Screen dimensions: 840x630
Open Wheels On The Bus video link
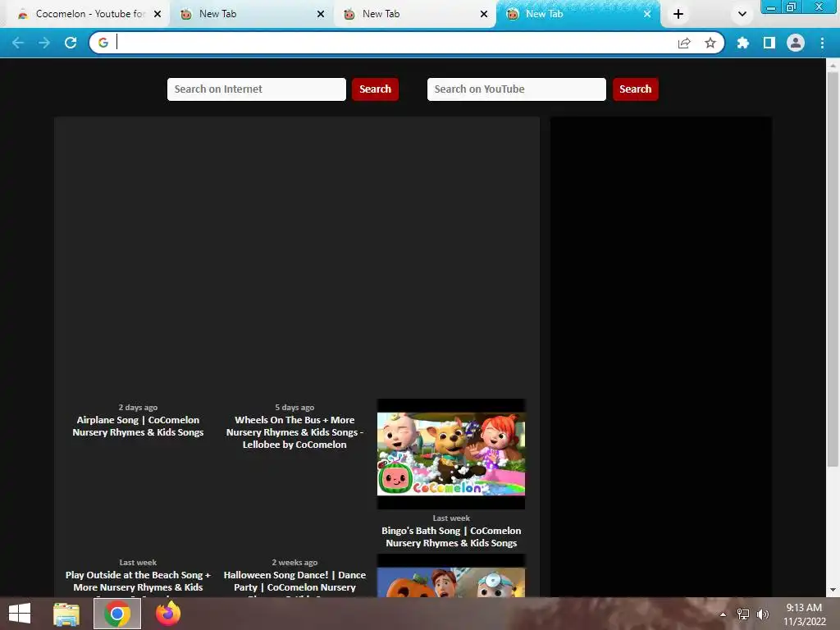pyautogui.click(x=294, y=432)
